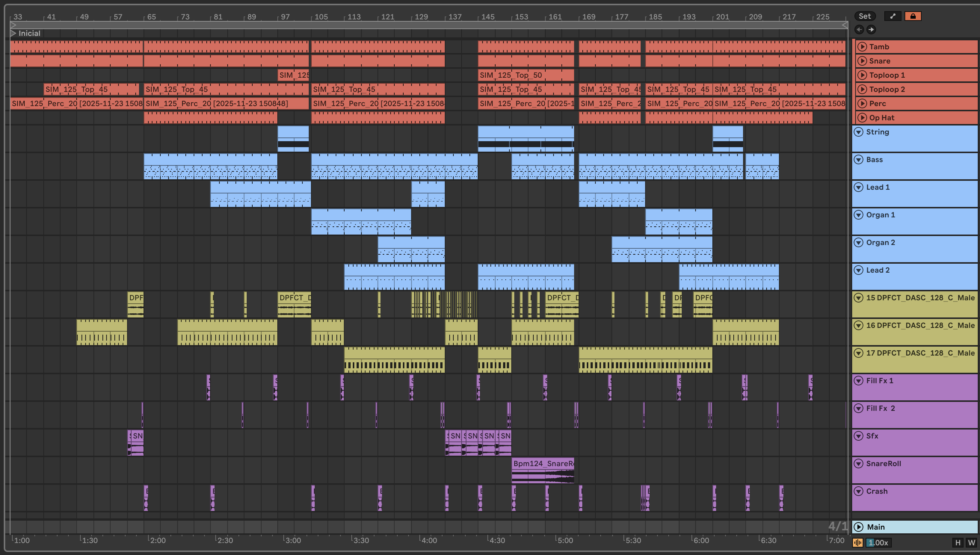
Task: Click the Main track fold icon
Action: coord(858,527)
